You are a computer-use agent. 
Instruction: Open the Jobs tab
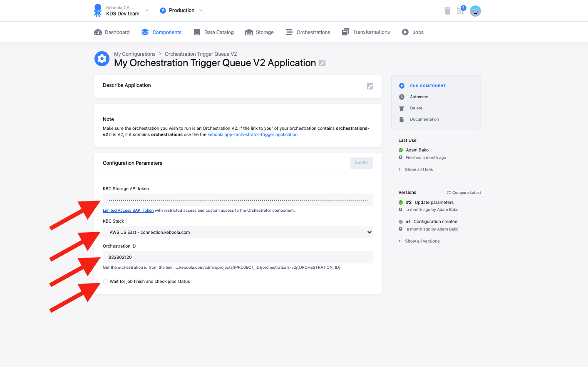(x=413, y=32)
